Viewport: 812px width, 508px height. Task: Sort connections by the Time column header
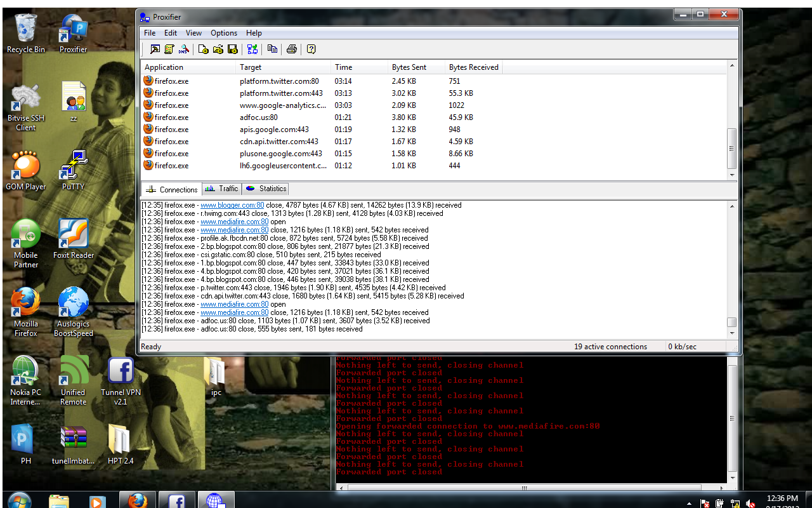[x=360, y=67]
